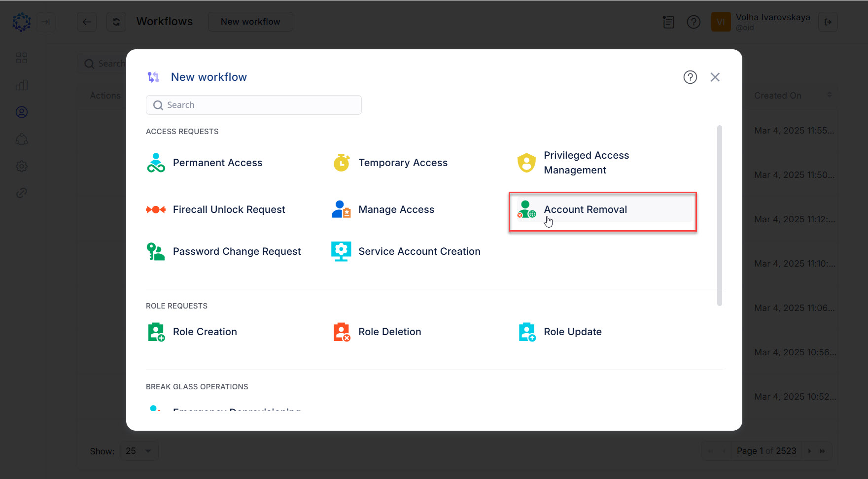Choose the Temporary Access stopwatch icon
This screenshot has width=868, height=479.
341,162
